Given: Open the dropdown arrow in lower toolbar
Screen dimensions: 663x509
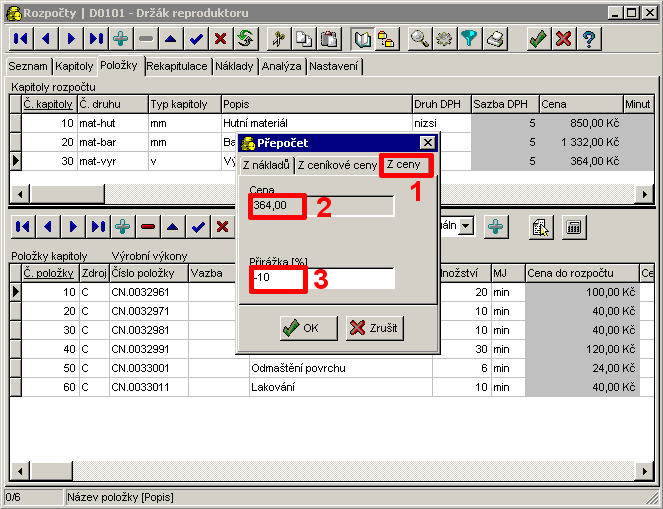Looking at the screenshot, I should (x=466, y=227).
